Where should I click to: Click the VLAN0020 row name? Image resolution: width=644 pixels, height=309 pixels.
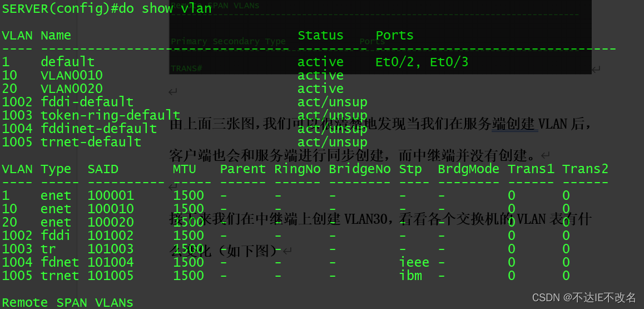tap(72, 89)
